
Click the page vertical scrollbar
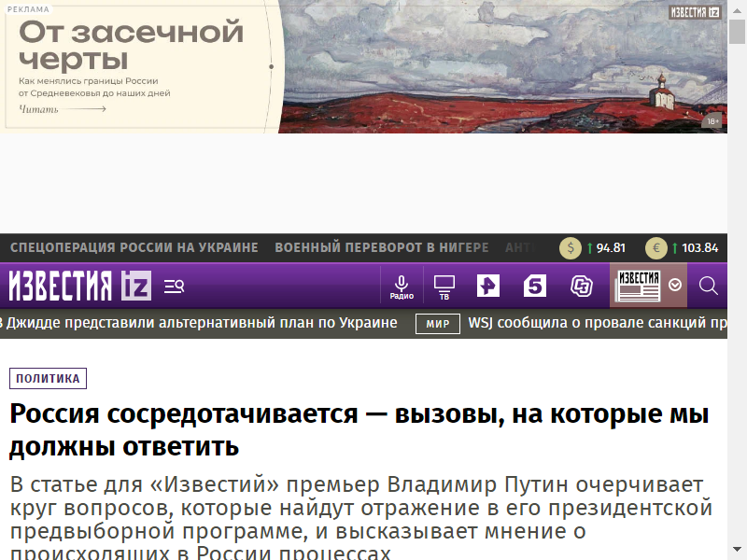[737, 280]
